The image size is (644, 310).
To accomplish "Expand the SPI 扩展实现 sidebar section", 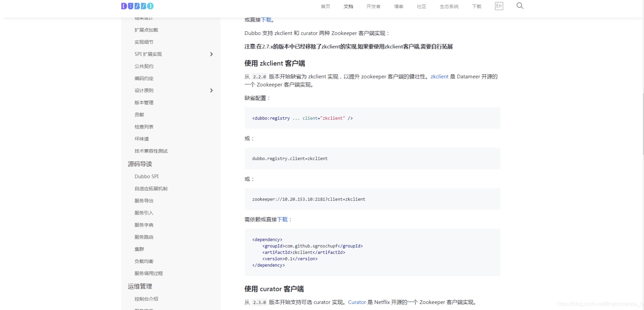I will tap(148, 54).
